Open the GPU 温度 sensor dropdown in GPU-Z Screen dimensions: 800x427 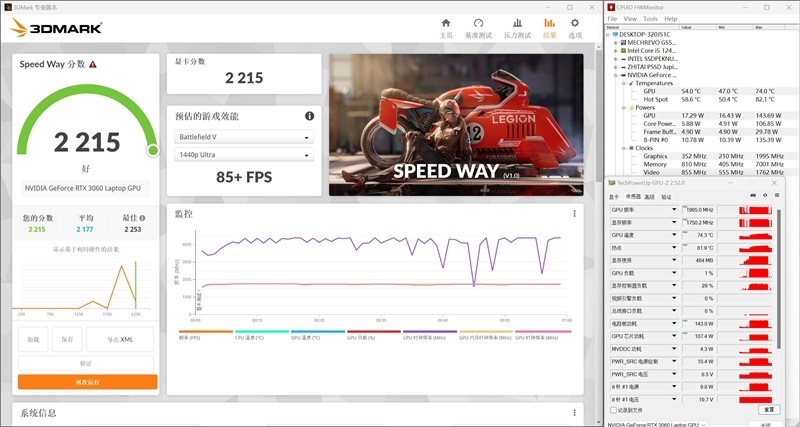(674, 235)
